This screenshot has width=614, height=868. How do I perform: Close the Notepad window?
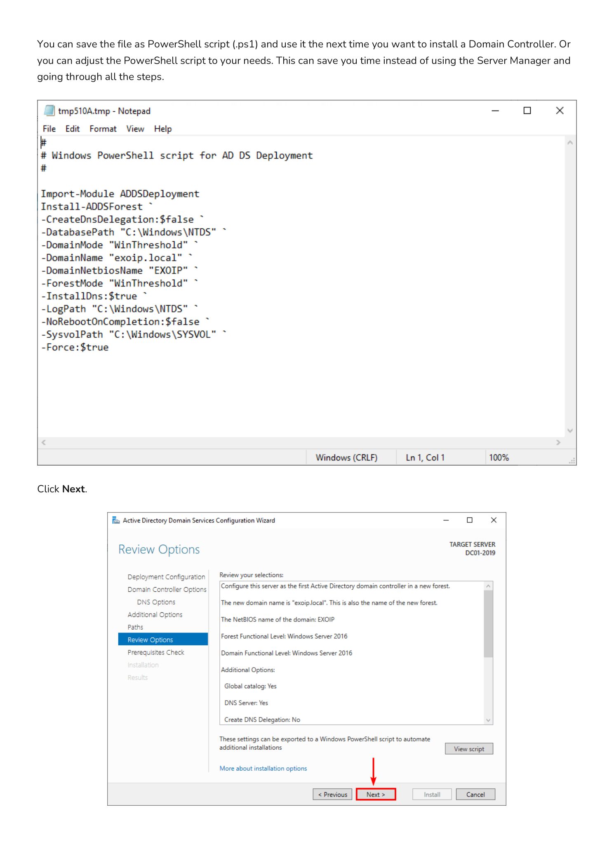(560, 111)
